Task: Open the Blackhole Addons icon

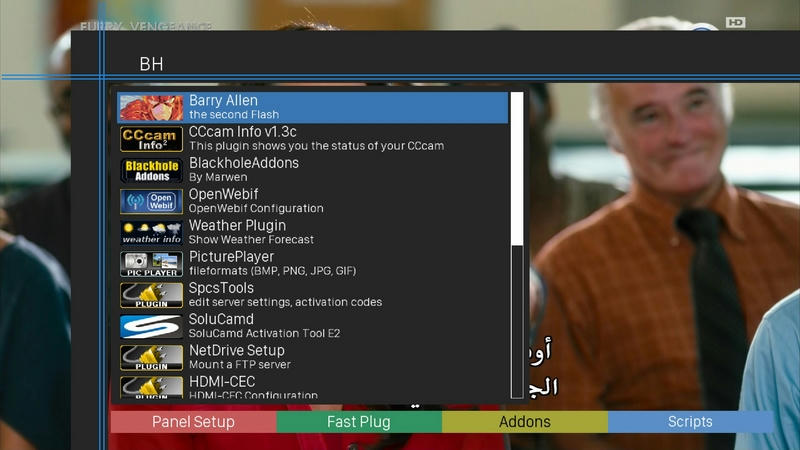Action: pyautogui.click(x=151, y=170)
